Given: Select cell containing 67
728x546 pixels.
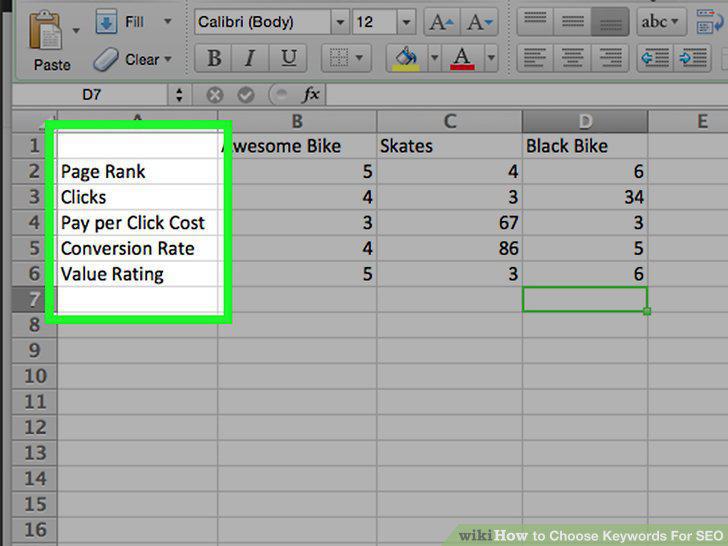Looking at the screenshot, I should point(449,223).
